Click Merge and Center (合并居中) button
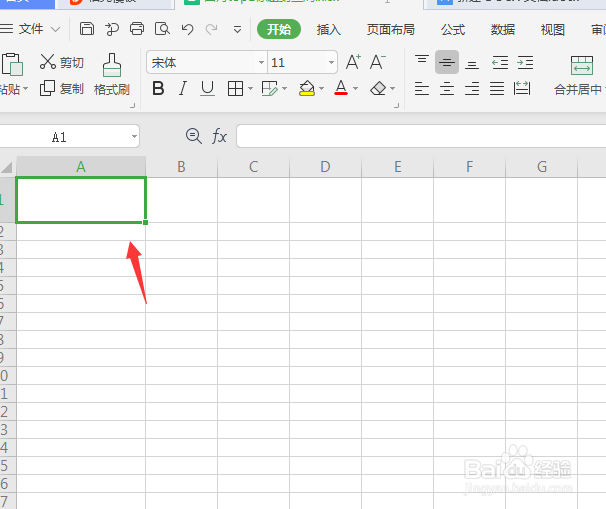 click(579, 75)
